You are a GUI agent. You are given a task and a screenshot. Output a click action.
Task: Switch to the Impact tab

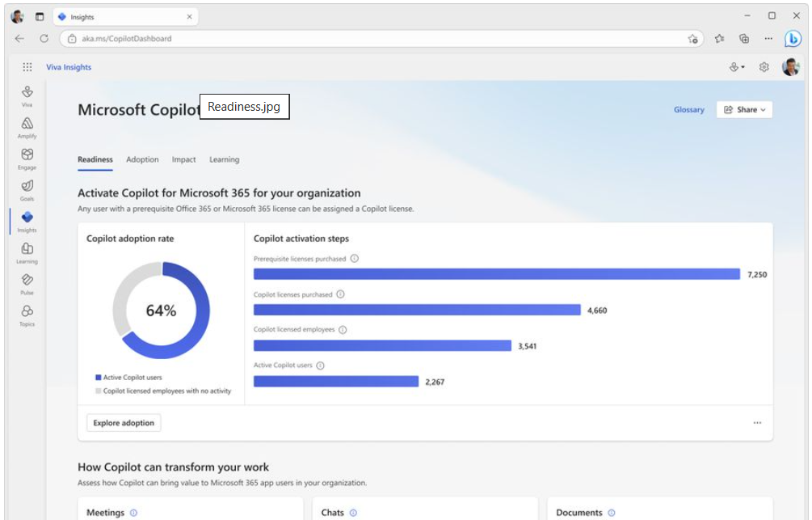(183, 159)
